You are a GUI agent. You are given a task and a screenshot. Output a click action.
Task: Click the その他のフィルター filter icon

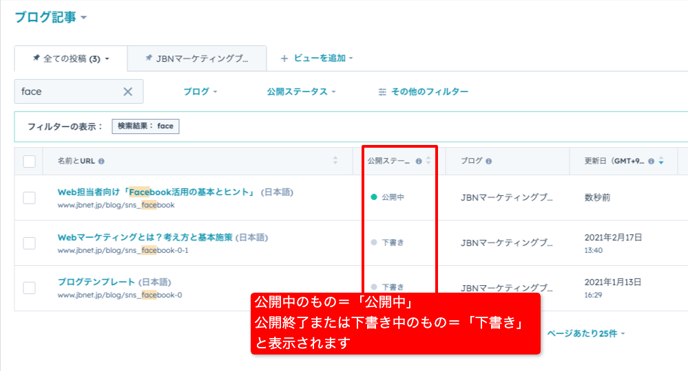(383, 92)
